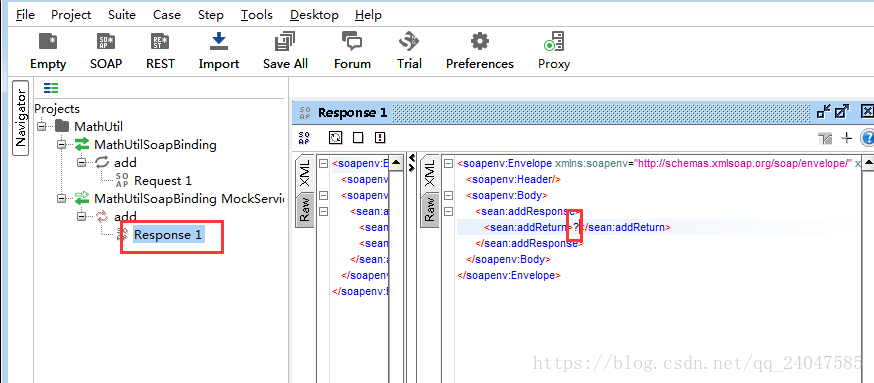The image size is (874, 383).
Task: Click the Projects label in navigator
Action: (57, 109)
